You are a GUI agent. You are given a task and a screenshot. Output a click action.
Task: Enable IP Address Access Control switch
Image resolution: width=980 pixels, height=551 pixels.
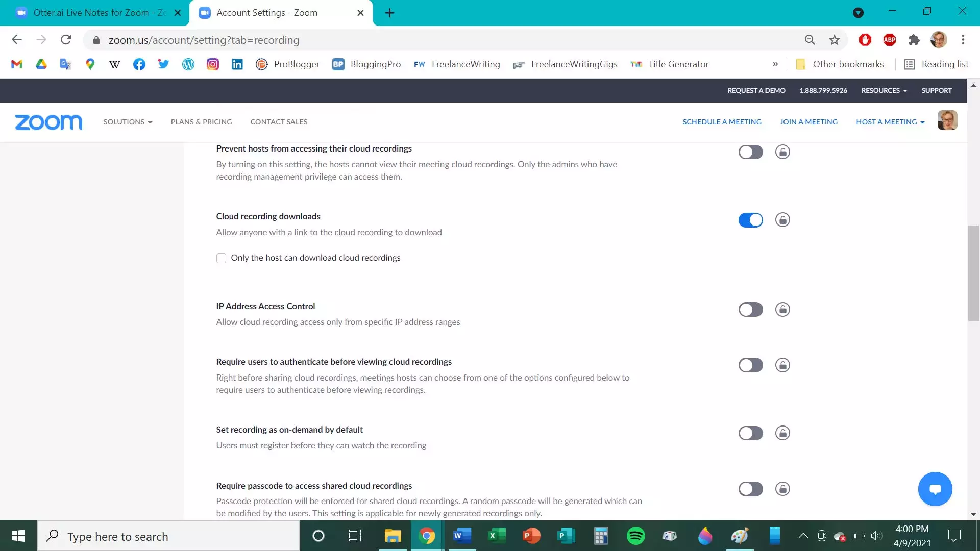coord(750,310)
